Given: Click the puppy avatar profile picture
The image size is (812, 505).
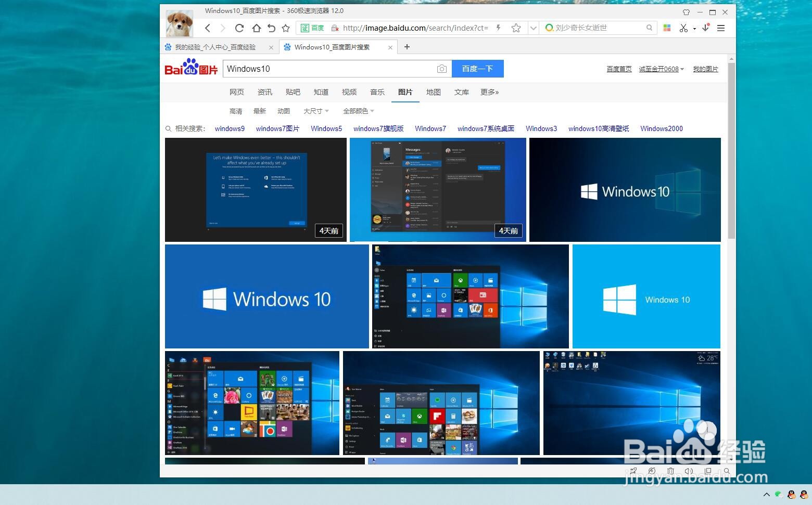Looking at the screenshot, I should [x=180, y=23].
